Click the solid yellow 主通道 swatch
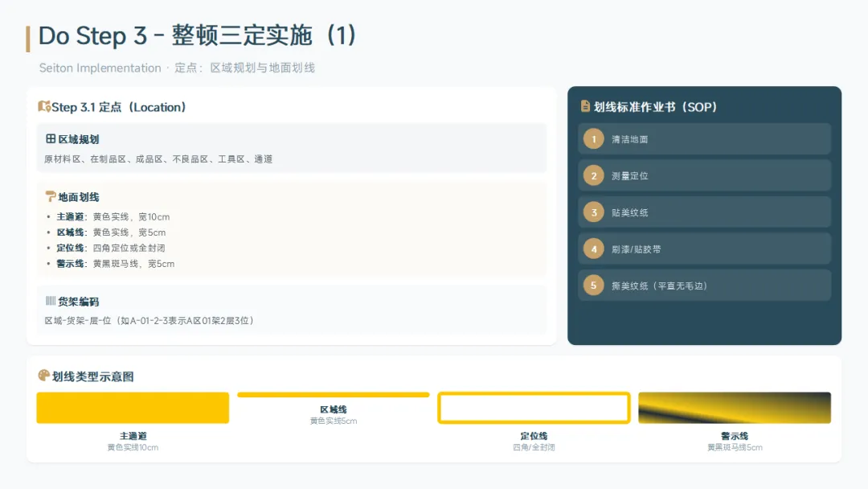Screen dimensions: 868x489 click(133, 408)
